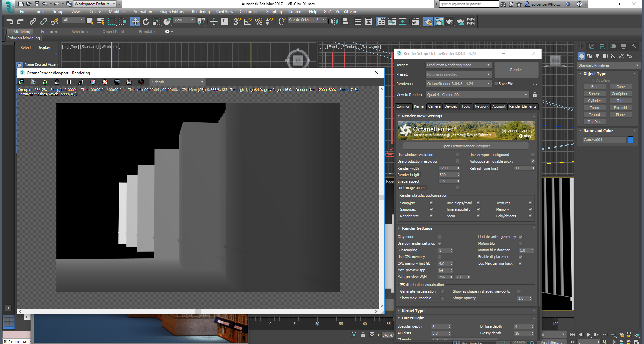Screen dimensions: 644x344
Task: Toggle 3ds Max gamma hack checkbox
Action: pos(521,264)
